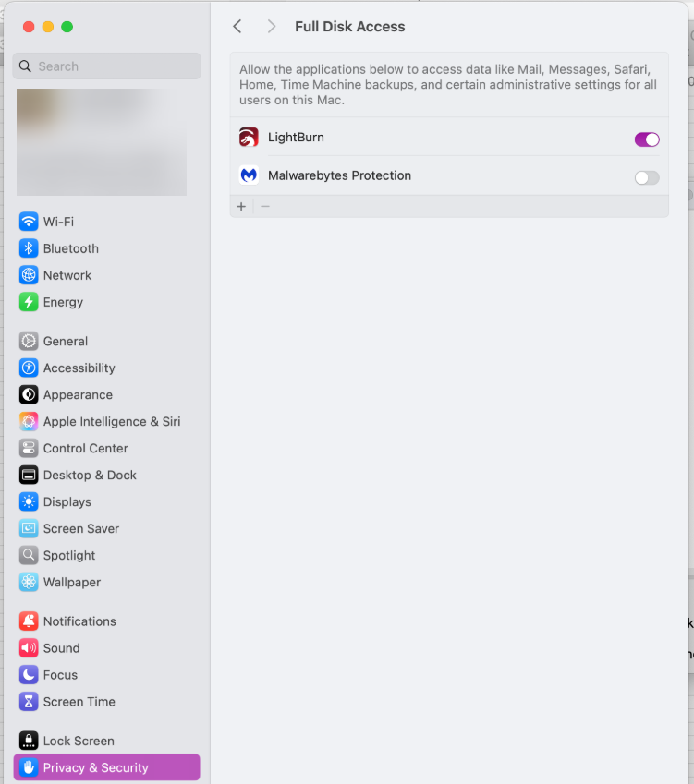Image resolution: width=694 pixels, height=784 pixels.
Task: Select Energy in the sidebar
Action: click(63, 302)
